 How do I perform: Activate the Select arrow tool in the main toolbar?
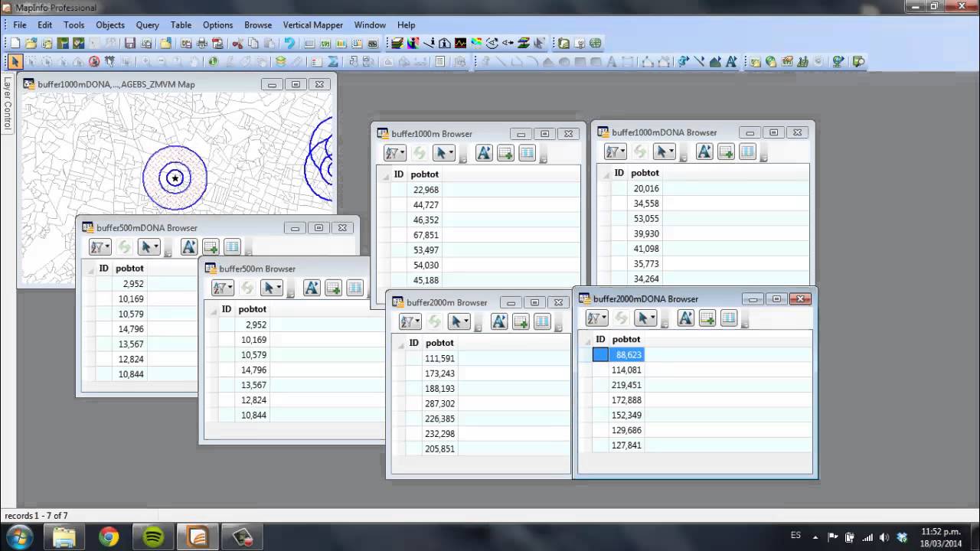tap(15, 61)
